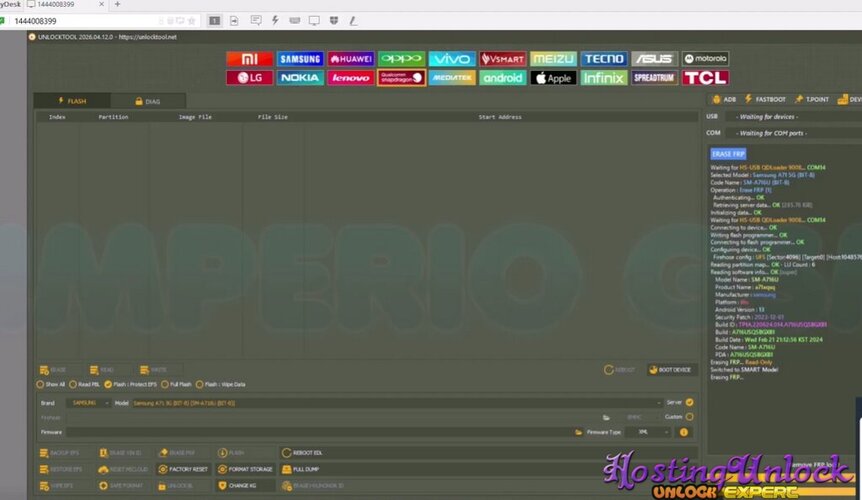
Task: Select the Lenovo brand logo
Action: [x=351, y=78]
